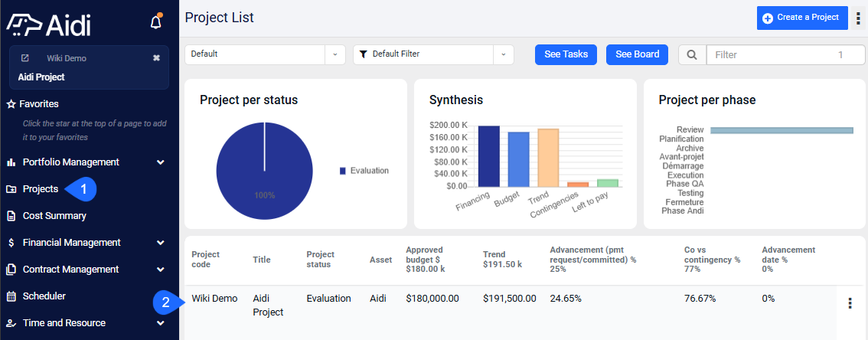Open the top-right kebab menu
868x340 pixels.
click(858, 18)
